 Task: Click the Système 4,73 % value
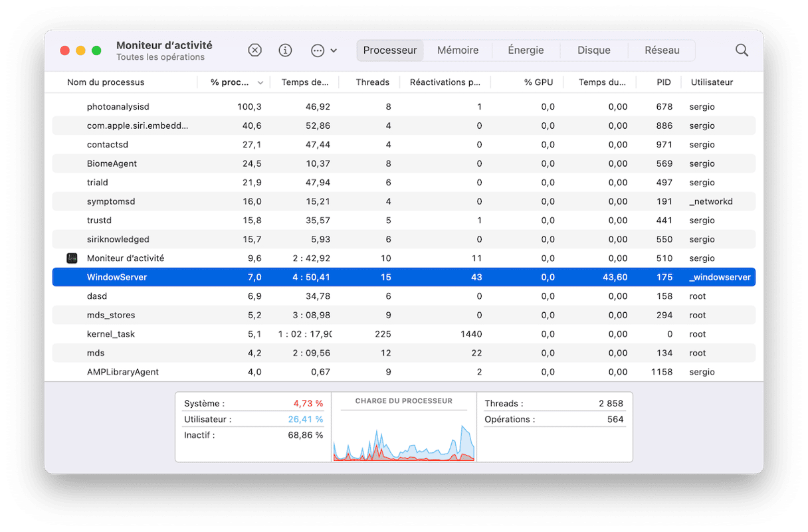[x=308, y=404]
